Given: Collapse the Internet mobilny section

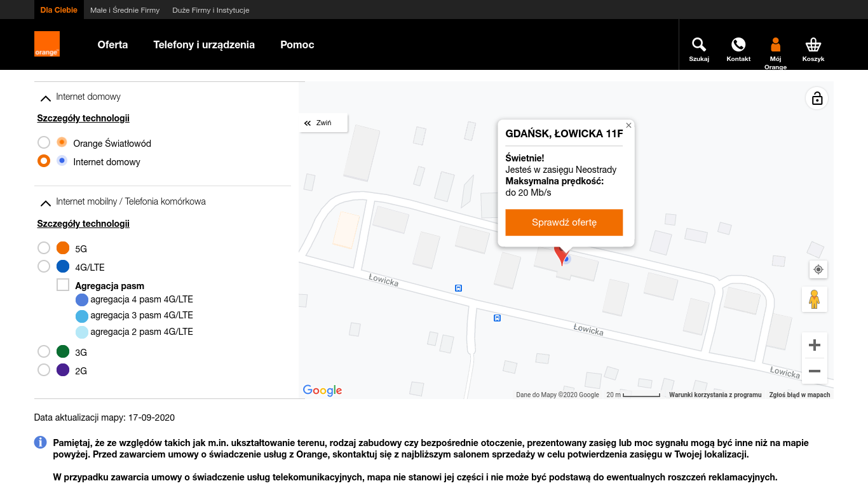Looking at the screenshot, I should (45, 202).
